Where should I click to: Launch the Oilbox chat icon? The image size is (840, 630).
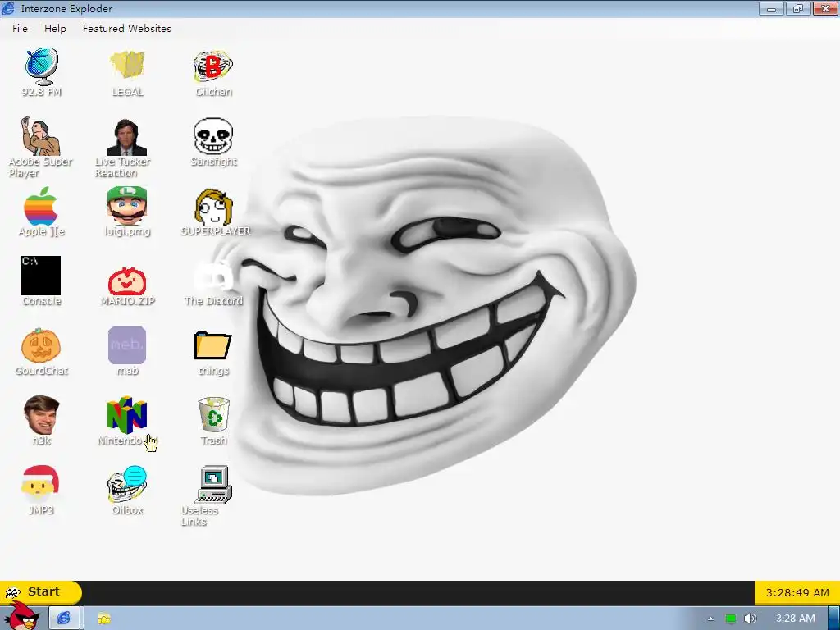127,484
